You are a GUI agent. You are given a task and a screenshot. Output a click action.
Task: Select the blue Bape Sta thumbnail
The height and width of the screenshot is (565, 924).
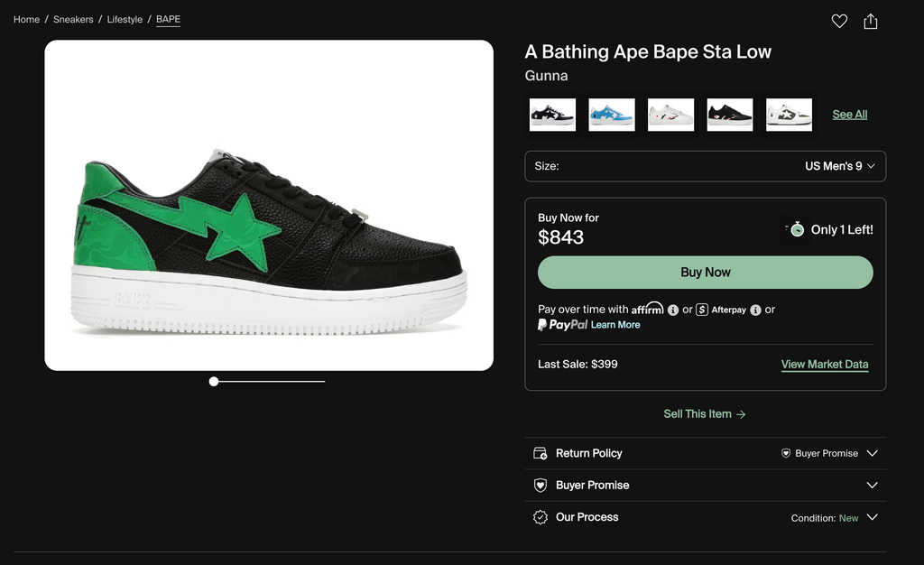611,115
